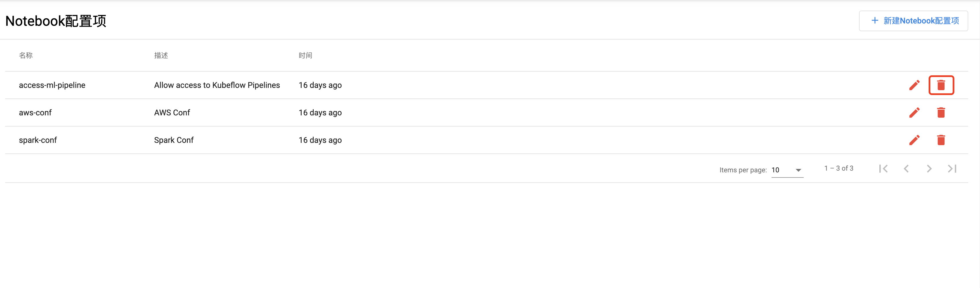Delete the spark-conf entry
Viewport: 980px width, 288px height.
[941, 140]
